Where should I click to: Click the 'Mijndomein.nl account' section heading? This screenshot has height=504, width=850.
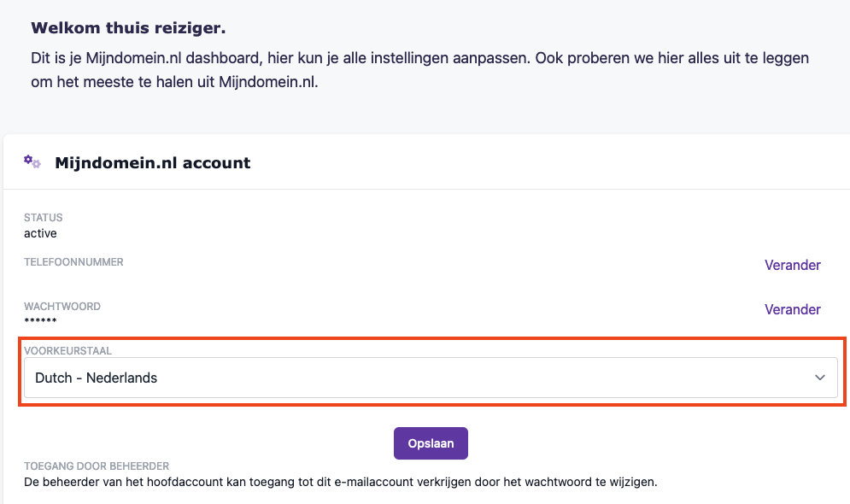153,162
